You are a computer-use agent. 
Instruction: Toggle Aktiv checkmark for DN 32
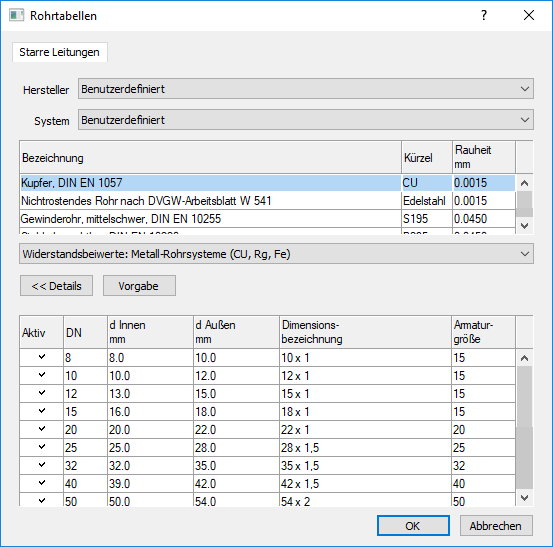pyautogui.click(x=42, y=465)
